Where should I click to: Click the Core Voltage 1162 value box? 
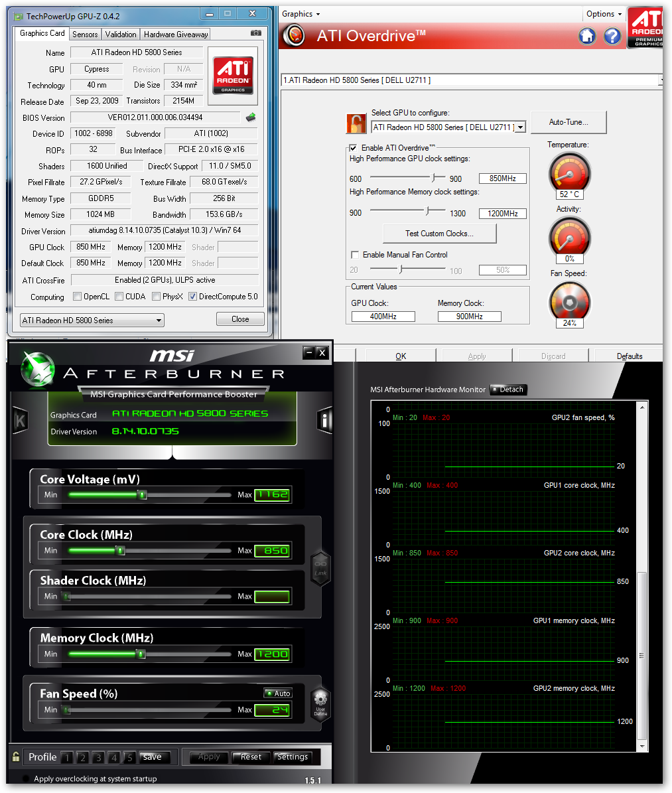coord(273,494)
